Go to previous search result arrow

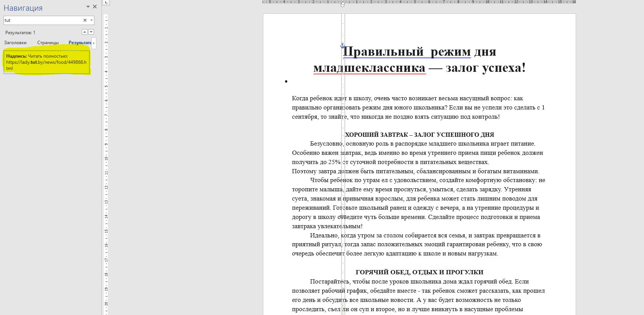click(84, 32)
